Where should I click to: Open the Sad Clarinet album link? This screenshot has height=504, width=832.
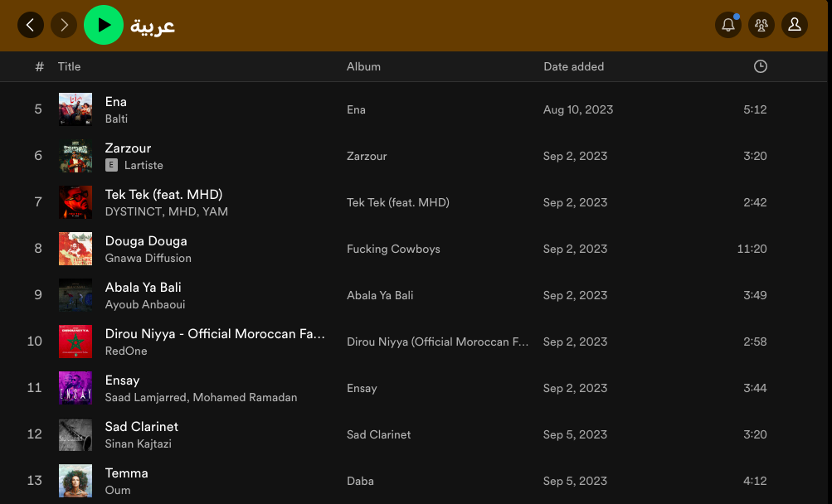pyautogui.click(x=378, y=434)
